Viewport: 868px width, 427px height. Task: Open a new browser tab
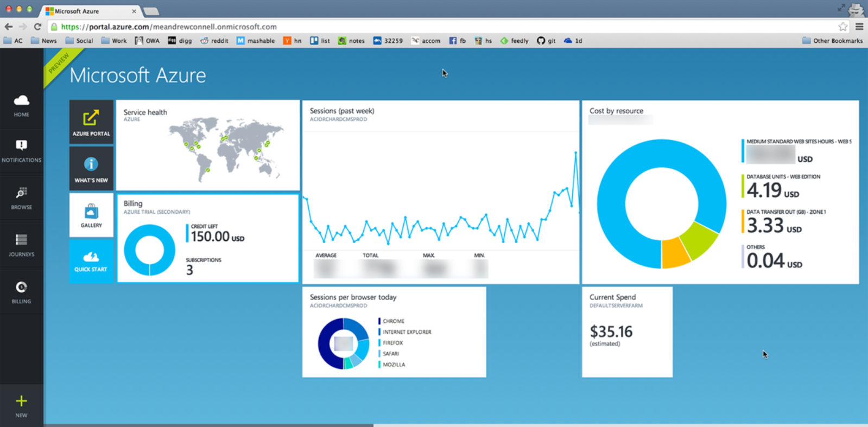(x=151, y=11)
